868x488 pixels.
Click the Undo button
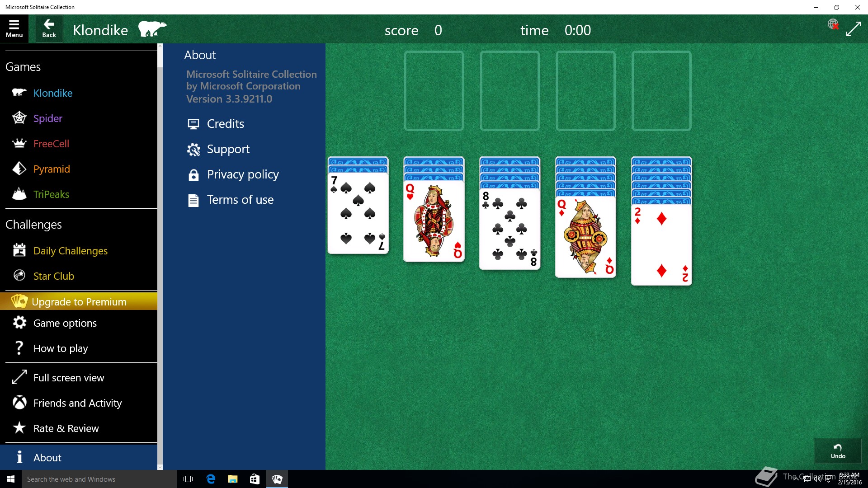point(838,451)
